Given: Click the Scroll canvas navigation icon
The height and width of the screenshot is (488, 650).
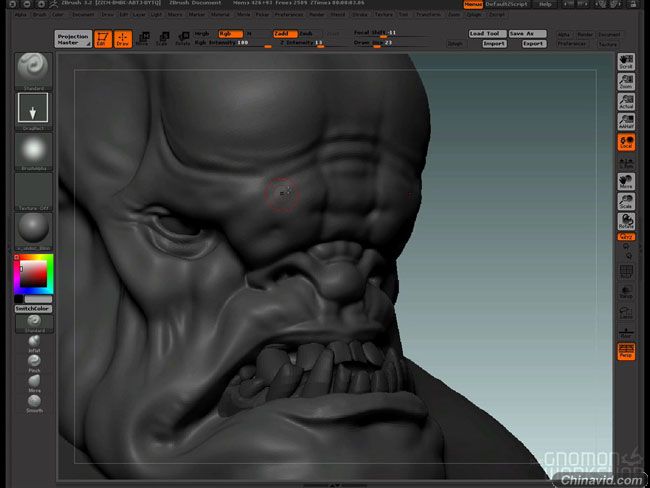Looking at the screenshot, I should (x=626, y=62).
